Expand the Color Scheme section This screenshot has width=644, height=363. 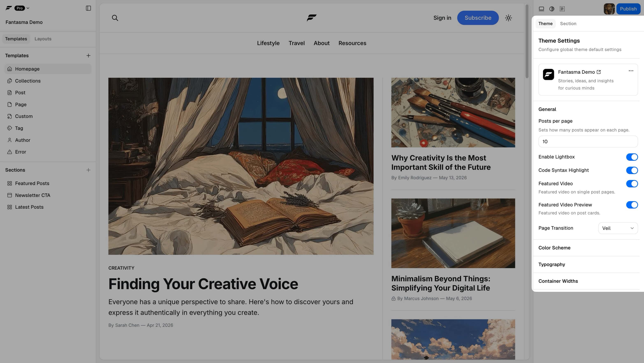coord(586,248)
